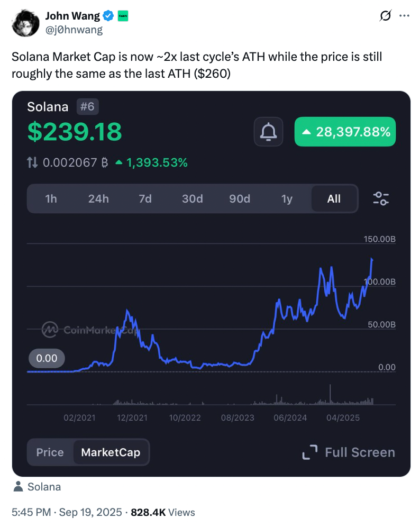
Task: Choose the 7d time range
Action: (x=145, y=198)
